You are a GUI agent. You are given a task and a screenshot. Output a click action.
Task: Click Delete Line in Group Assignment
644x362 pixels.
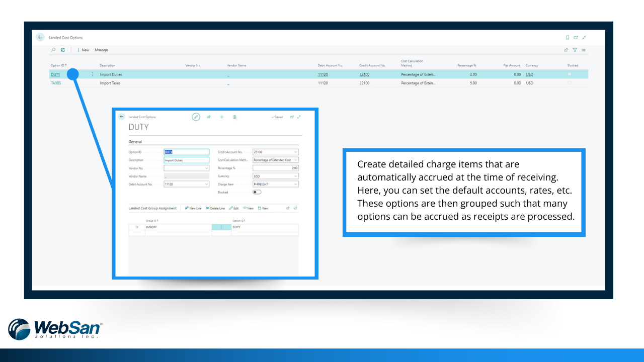click(215, 208)
